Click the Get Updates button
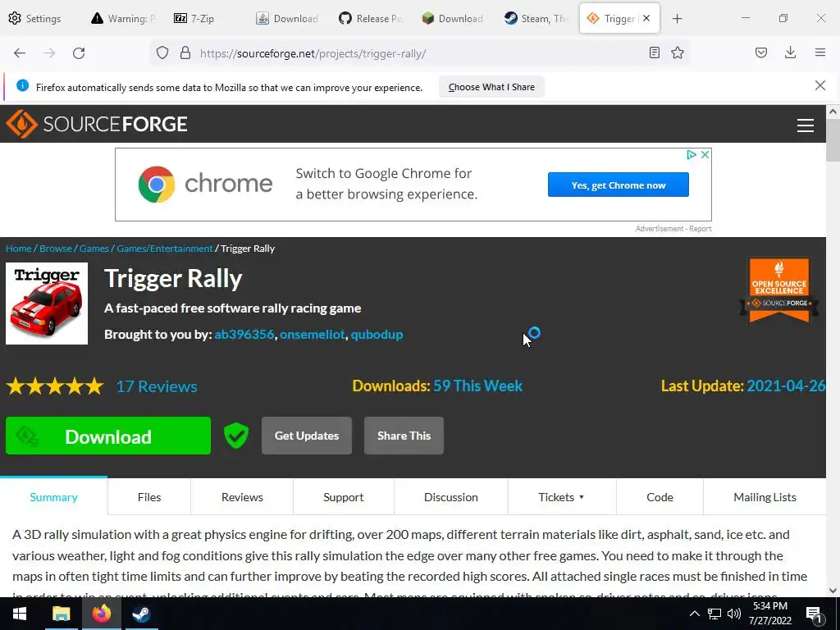 (307, 436)
